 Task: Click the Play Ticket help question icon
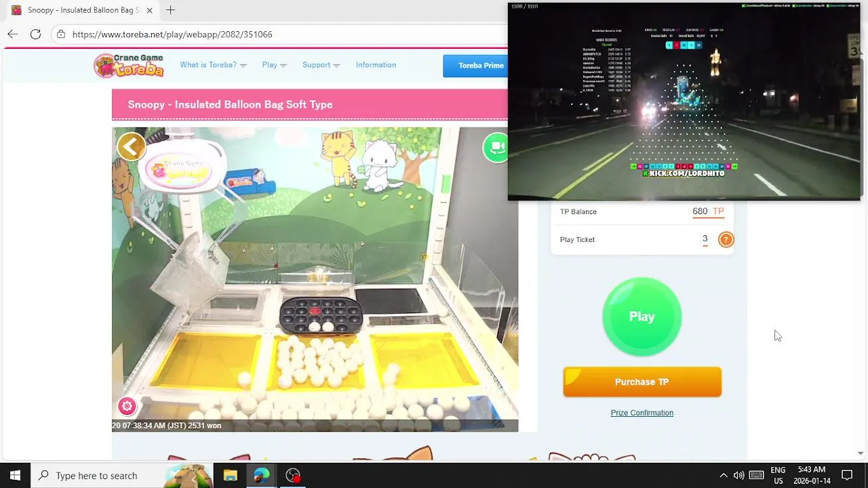click(726, 239)
